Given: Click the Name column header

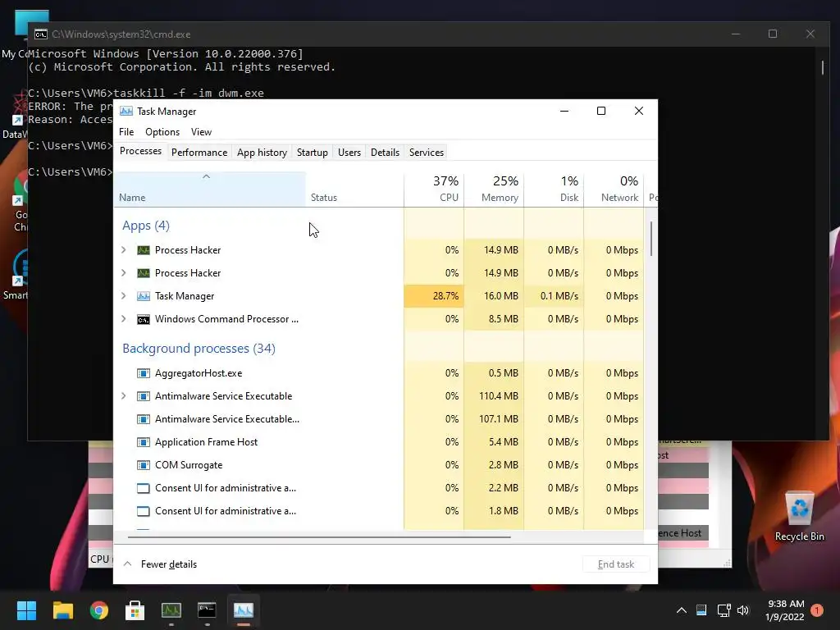Looking at the screenshot, I should 209,189.
